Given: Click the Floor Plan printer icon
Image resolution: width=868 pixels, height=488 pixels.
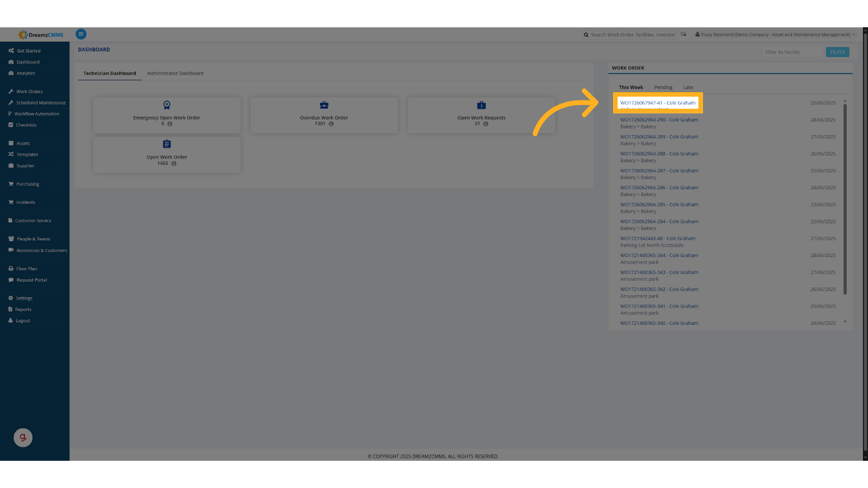Looking at the screenshot, I should point(11,269).
